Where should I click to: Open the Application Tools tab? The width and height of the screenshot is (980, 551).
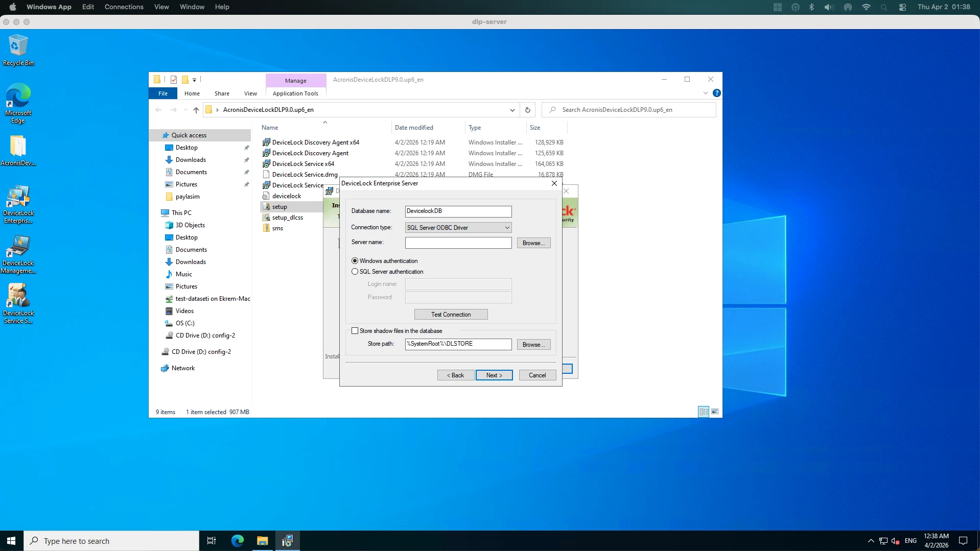[x=295, y=93]
